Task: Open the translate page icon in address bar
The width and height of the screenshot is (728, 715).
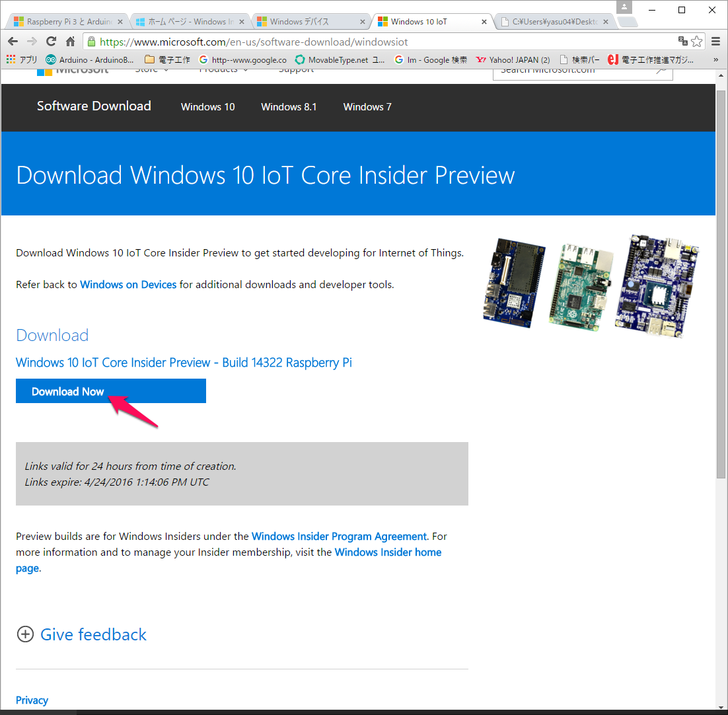Action: click(x=682, y=42)
